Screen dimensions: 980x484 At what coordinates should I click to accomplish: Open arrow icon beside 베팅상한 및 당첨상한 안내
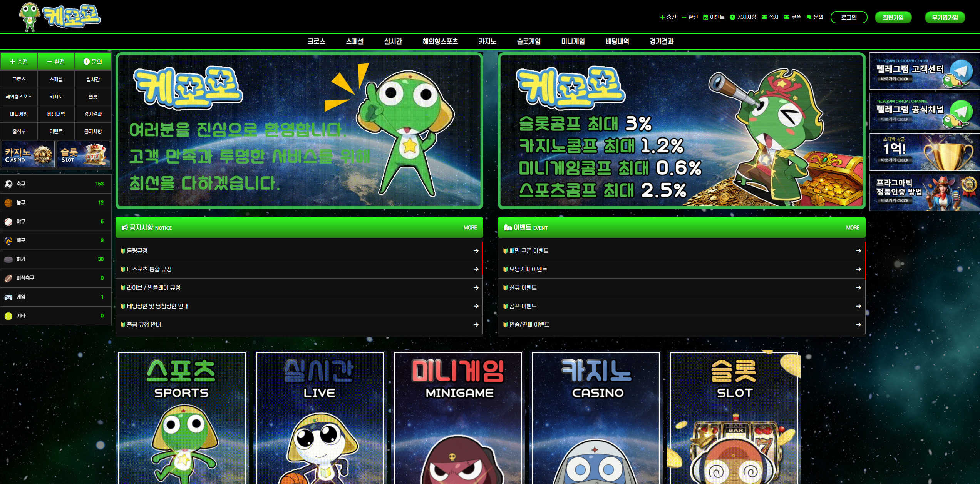(476, 306)
